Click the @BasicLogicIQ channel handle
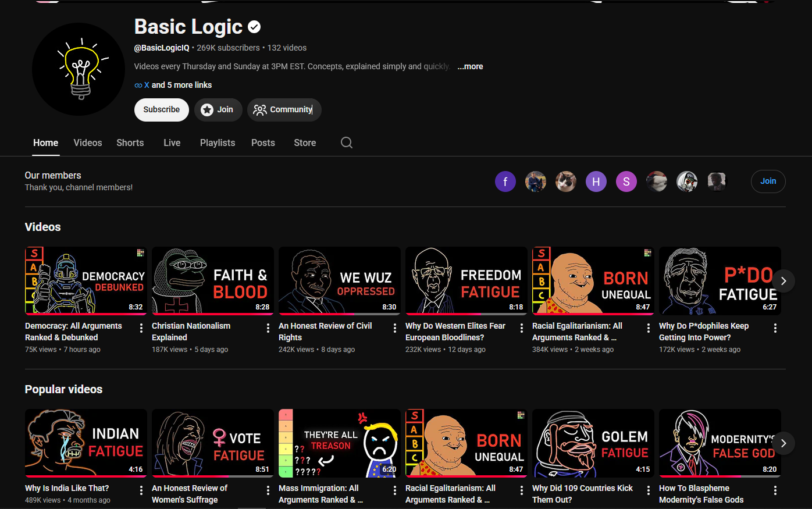The width and height of the screenshot is (812, 509). point(162,48)
